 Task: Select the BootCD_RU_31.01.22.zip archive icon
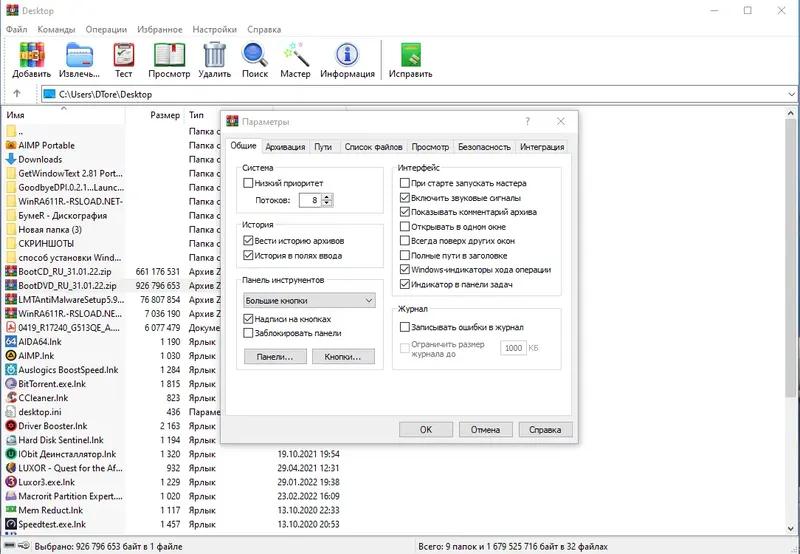coord(11,271)
